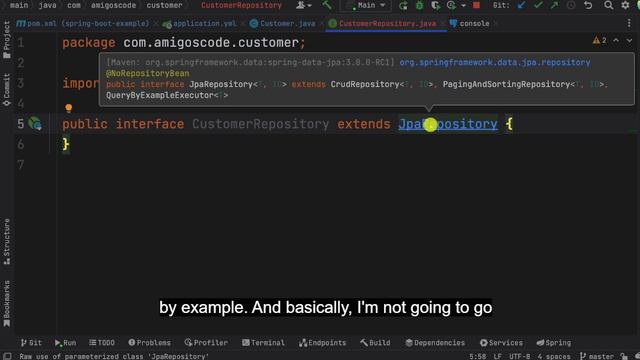Image resolution: width=640 pixels, height=360 pixels.
Task: Open the Commit tool window
Action: point(7,90)
